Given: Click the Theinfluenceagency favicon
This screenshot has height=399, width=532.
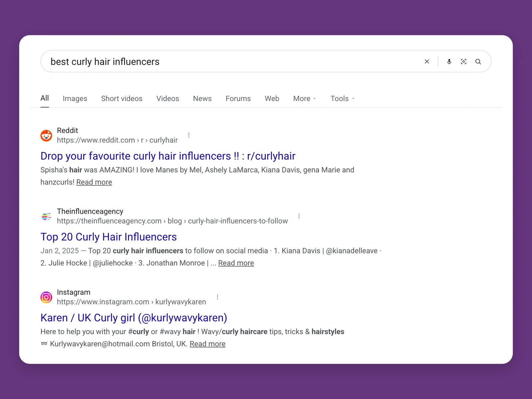Looking at the screenshot, I should (46, 216).
